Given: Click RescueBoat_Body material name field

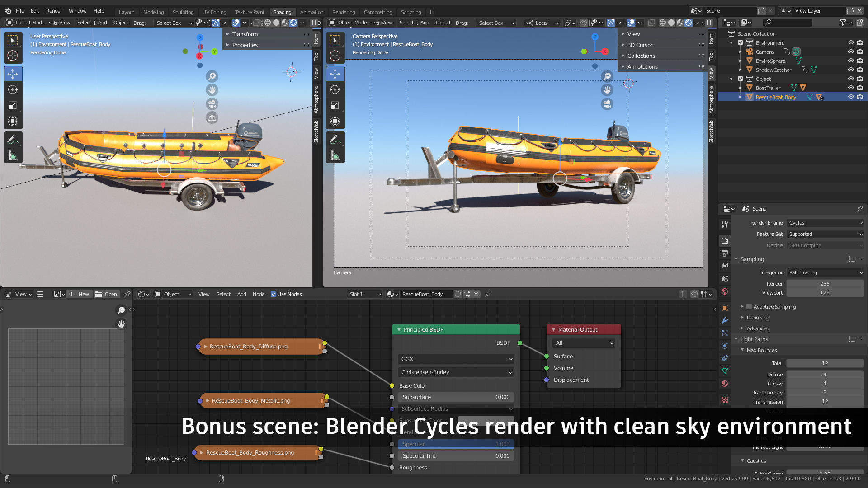Looking at the screenshot, I should (425, 294).
